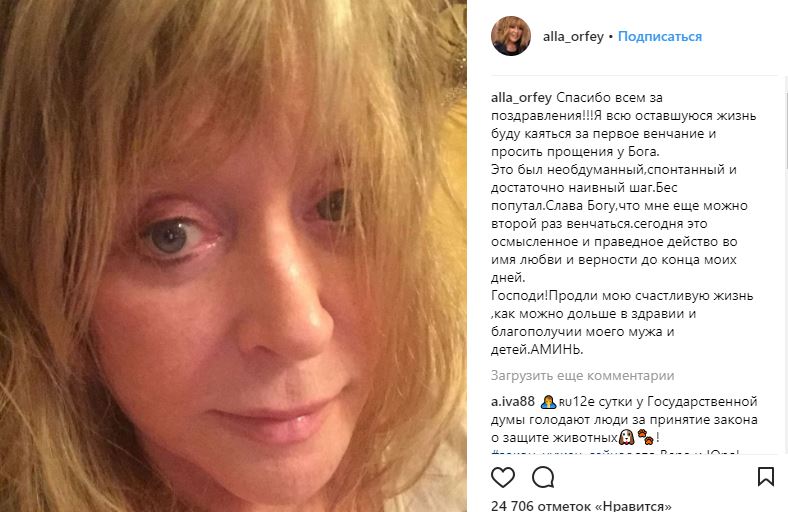Screen dimensions: 788x512
Task: Click the caption line starting «Господи!Продли»
Action: (x=622, y=295)
